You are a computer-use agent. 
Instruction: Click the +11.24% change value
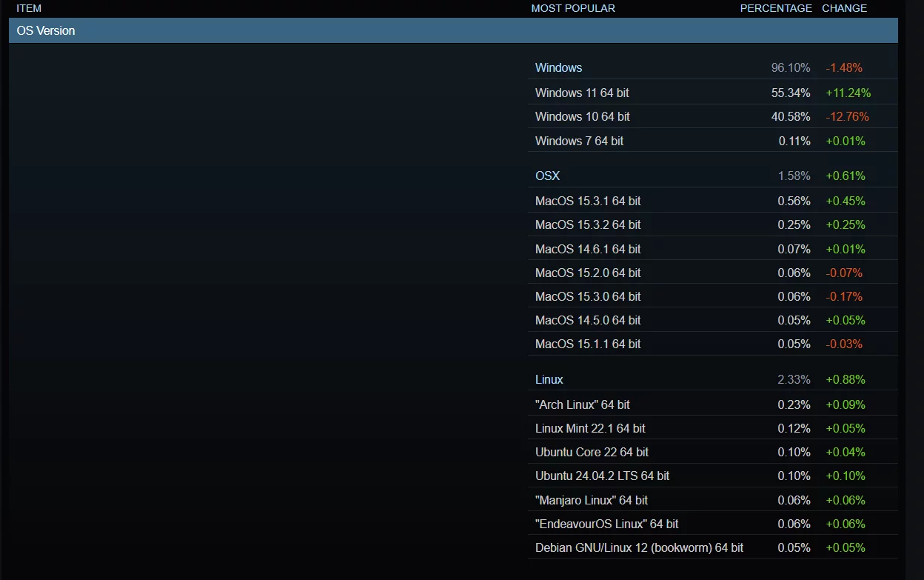[848, 93]
